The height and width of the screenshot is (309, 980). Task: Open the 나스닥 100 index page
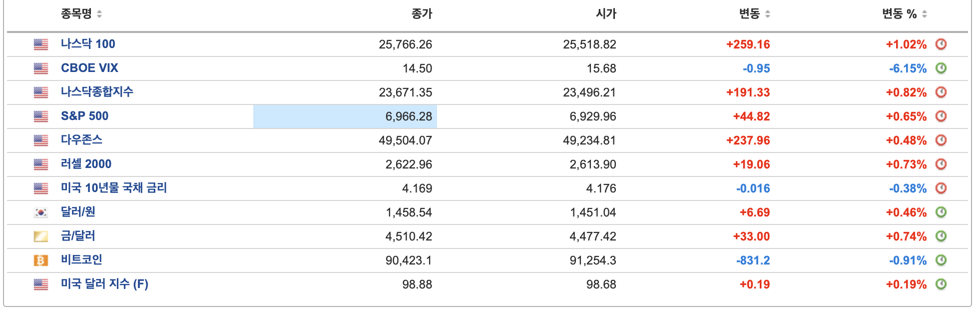point(87,44)
